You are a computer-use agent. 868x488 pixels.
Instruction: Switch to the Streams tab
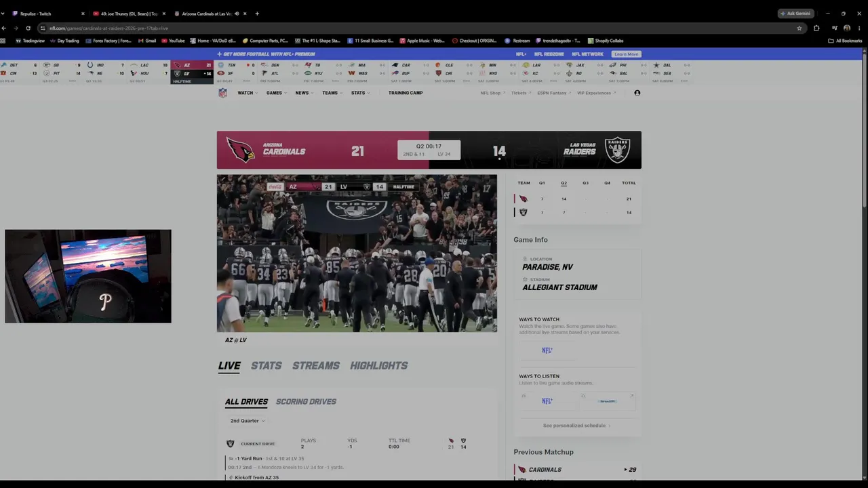316,366
